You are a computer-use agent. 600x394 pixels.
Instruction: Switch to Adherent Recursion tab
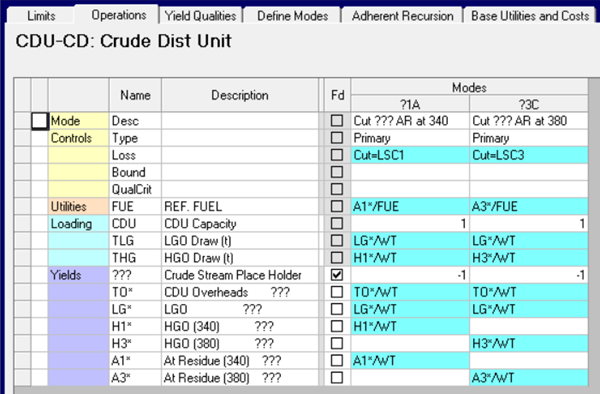pyautogui.click(x=403, y=16)
